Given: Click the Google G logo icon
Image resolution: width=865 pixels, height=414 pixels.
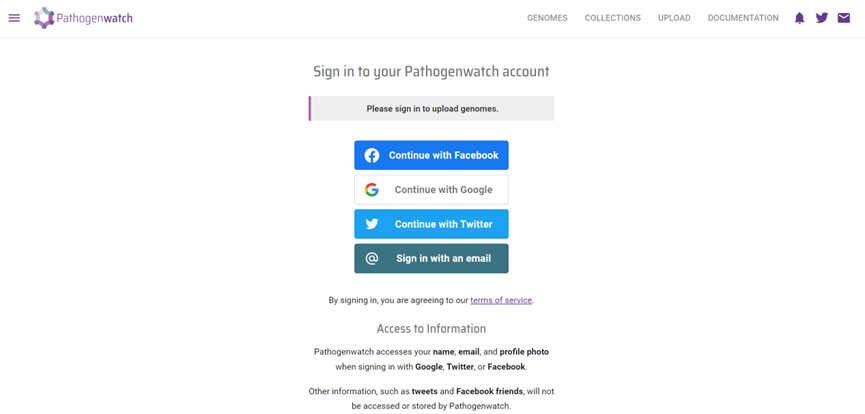Looking at the screenshot, I should 372,190.
